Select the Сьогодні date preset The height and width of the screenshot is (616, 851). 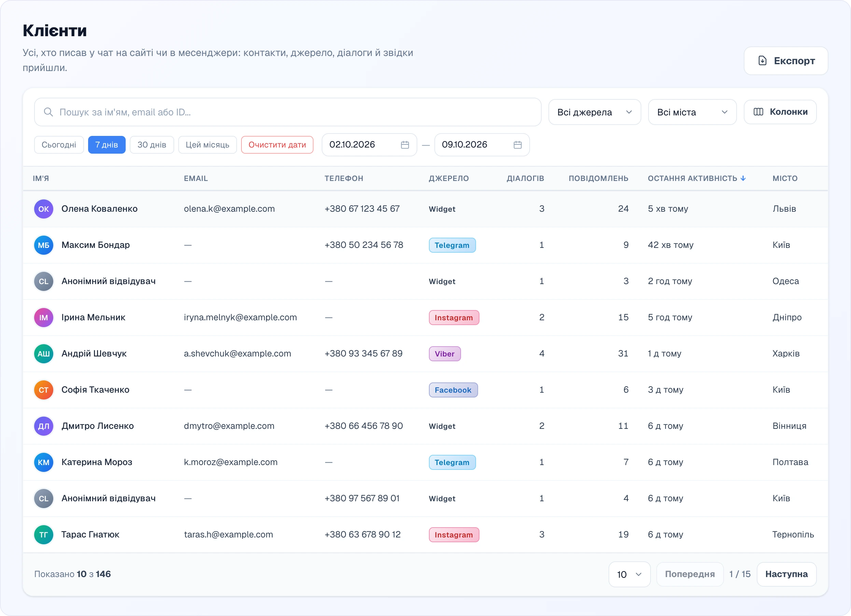pos(59,145)
